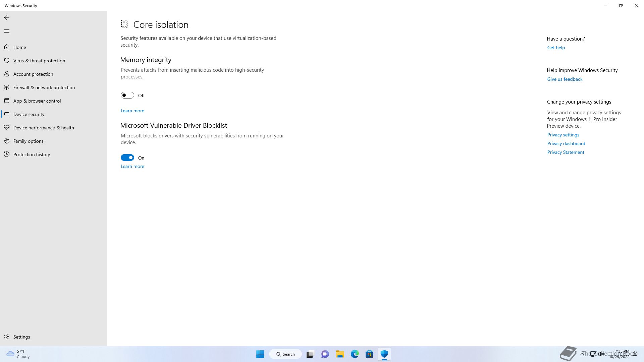
Task: Open Home in the sidebar
Action: click(x=54, y=47)
